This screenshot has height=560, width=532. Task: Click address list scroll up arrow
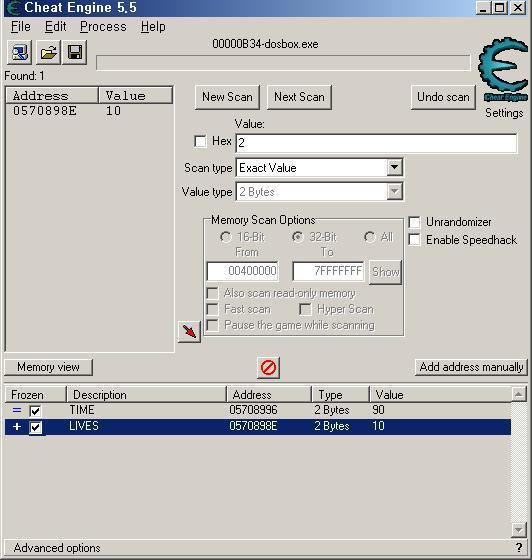518,394
